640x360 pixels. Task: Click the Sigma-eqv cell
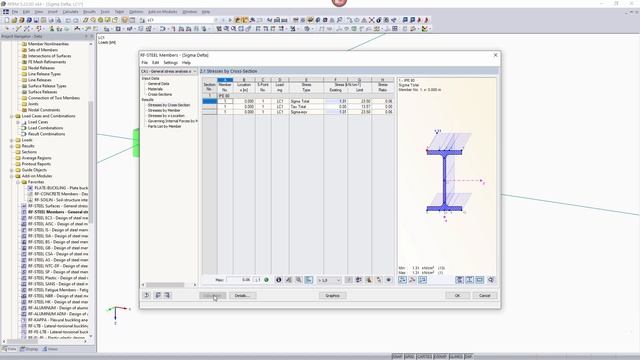click(x=306, y=112)
